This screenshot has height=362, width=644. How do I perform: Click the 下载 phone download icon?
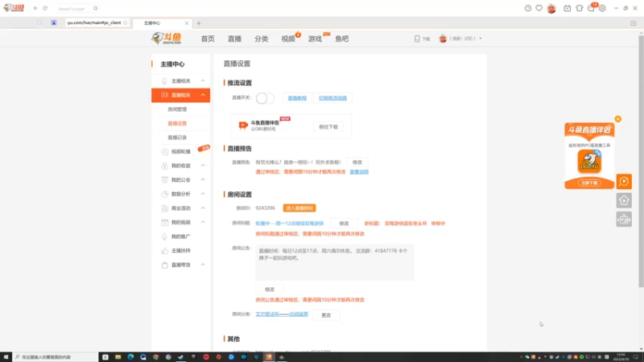pyautogui.click(x=417, y=39)
